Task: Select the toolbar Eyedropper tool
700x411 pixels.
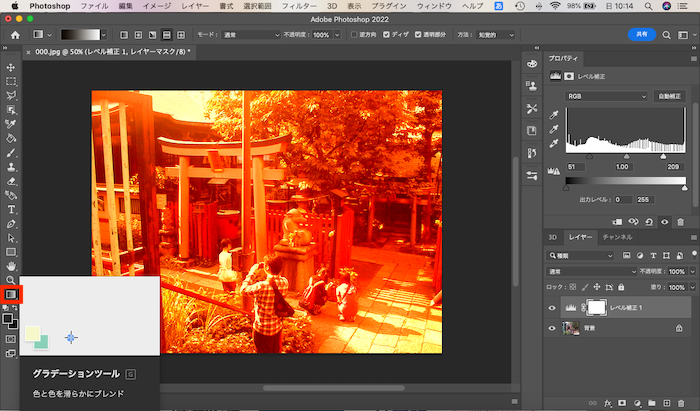Action: [11, 124]
